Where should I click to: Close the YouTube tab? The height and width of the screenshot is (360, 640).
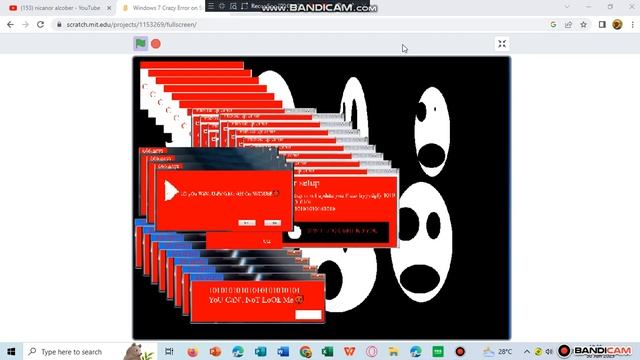point(109,8)
